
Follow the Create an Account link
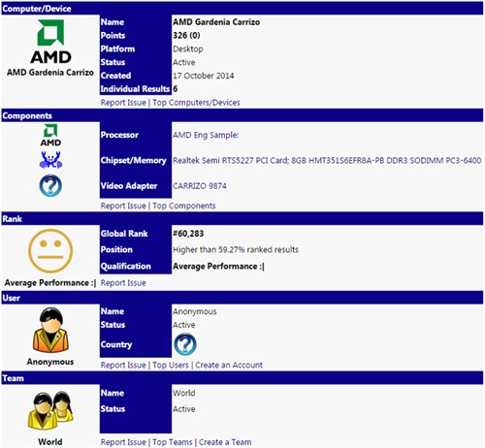tap(229, 365)
